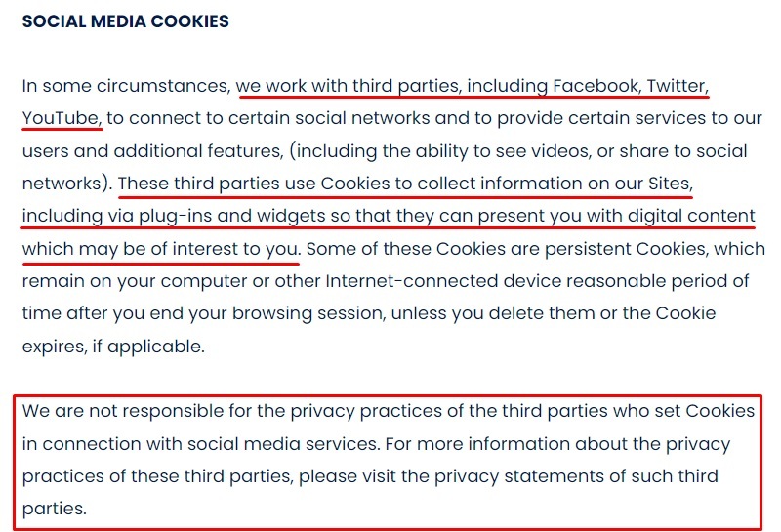Click the words 'expires, if applicable.'
This screenshot has width=781, height=532.
113,347
